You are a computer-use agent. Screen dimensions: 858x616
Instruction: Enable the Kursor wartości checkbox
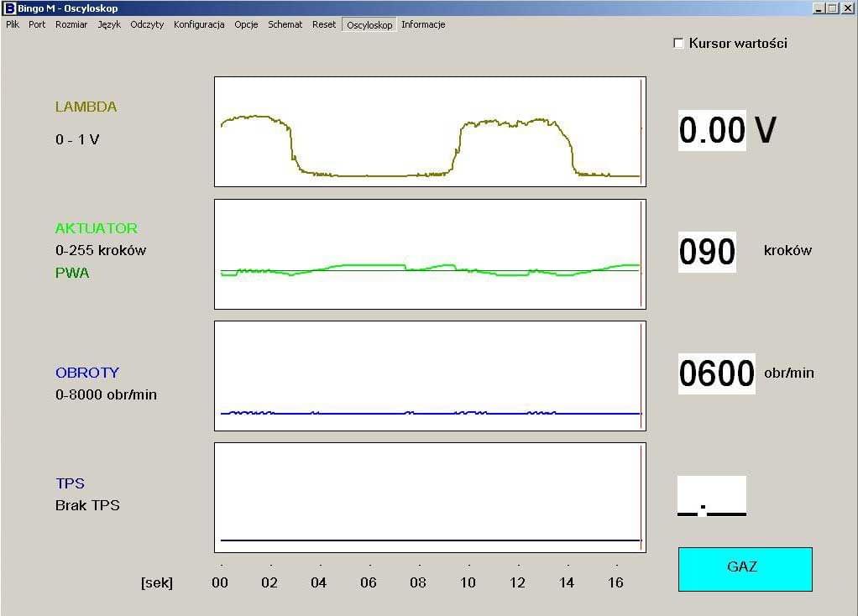coord(679,44)
